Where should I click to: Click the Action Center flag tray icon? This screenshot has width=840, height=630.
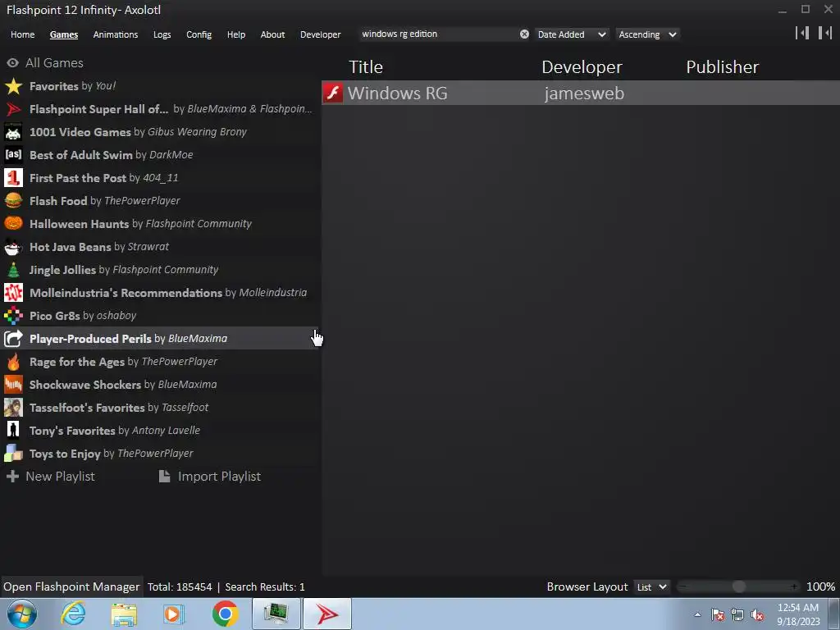tap(718, 615)
